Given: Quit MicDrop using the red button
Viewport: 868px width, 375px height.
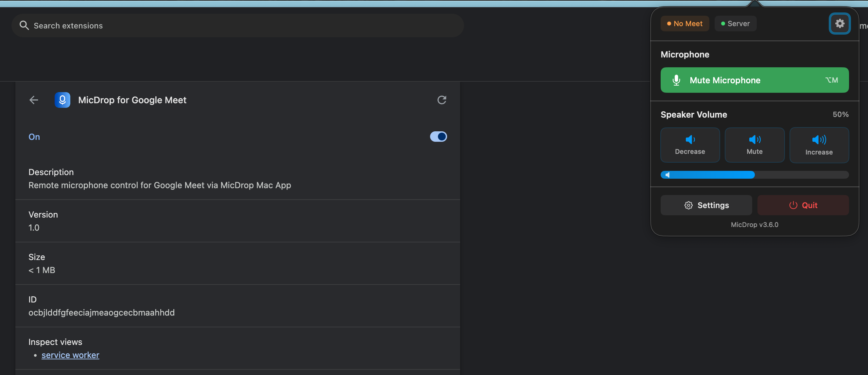Looking at the screenshot, I should tap(803, 205).
